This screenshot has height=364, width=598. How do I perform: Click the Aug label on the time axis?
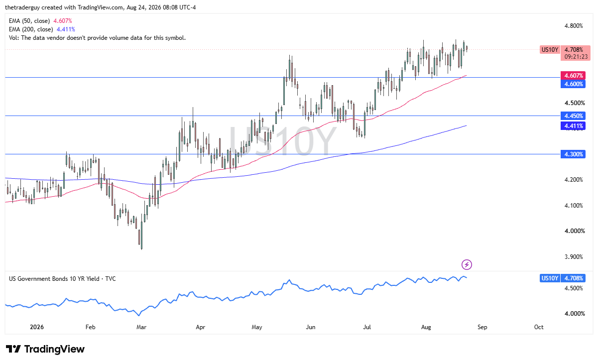[426, 327]
